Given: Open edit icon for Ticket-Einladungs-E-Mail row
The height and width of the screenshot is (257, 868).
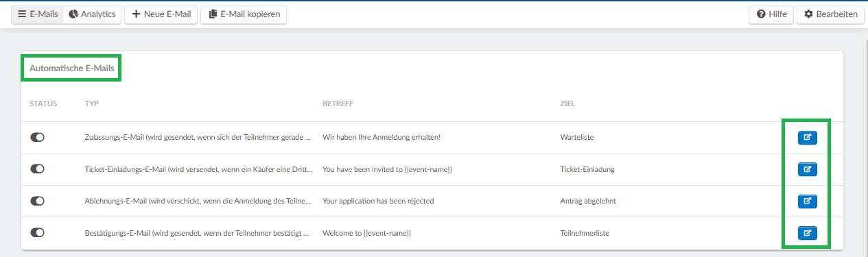Looking at the screenshot, I should (x=807, y=169).
